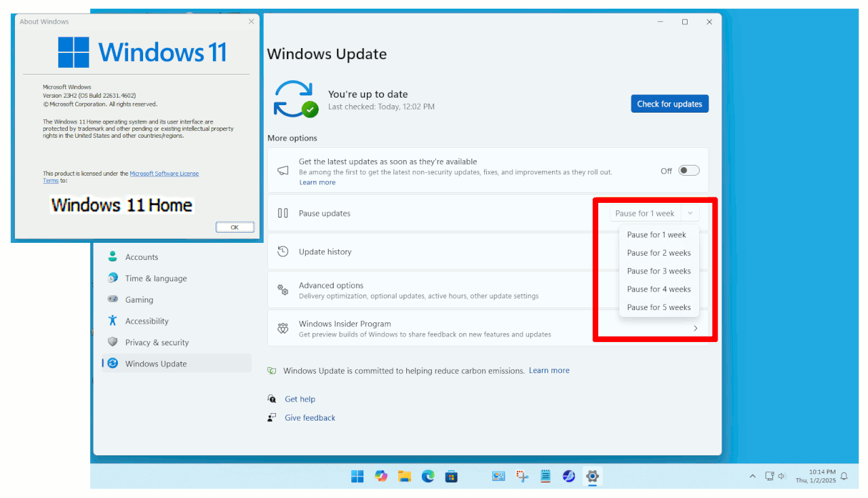This screenshot has height=498, width=868.
Task: Open Update history row
Action: 488,252
